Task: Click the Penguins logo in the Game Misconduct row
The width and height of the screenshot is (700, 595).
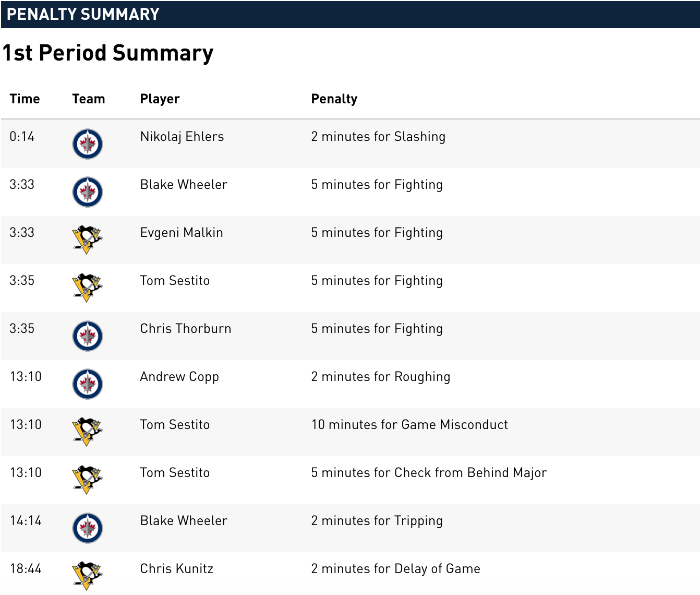Action: [x=88, y=432]
